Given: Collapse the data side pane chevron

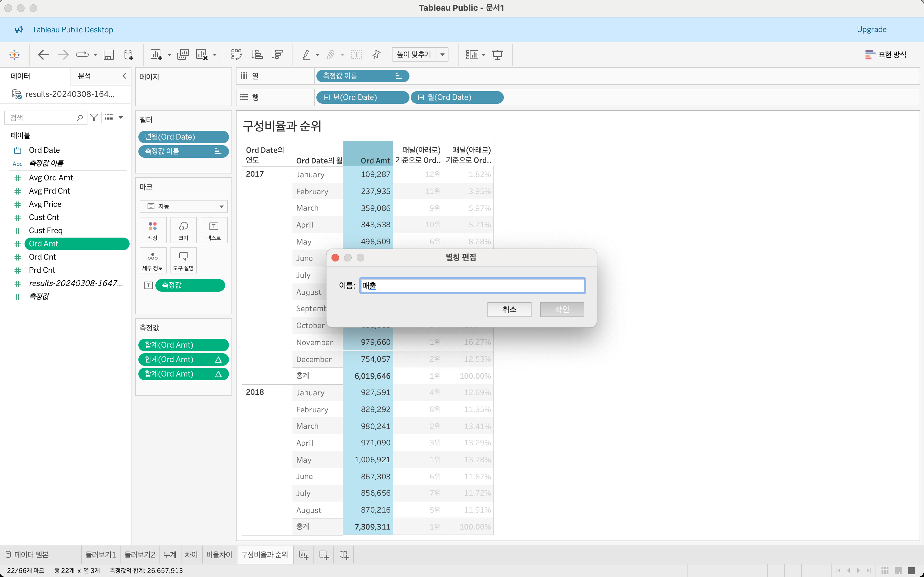Looking at the screenshot, I should pos(124,76).
